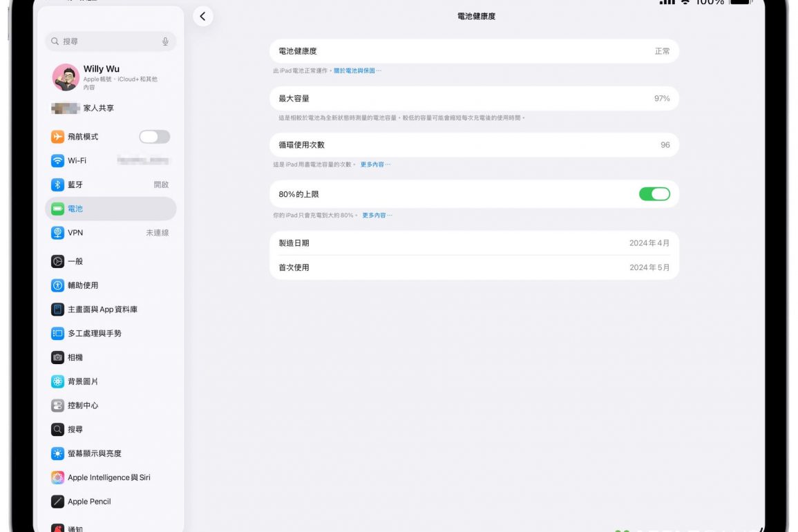Screen dimensions: 798x532
Task: Tap the microphone icon in search field
Action: [x=165, y=41]
